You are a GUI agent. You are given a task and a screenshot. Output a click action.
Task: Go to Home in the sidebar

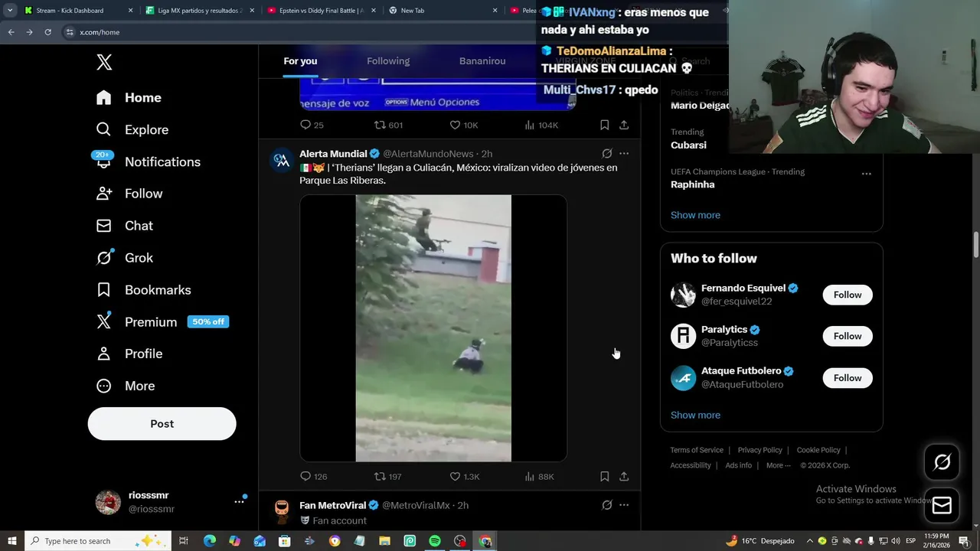click(129, 97)
